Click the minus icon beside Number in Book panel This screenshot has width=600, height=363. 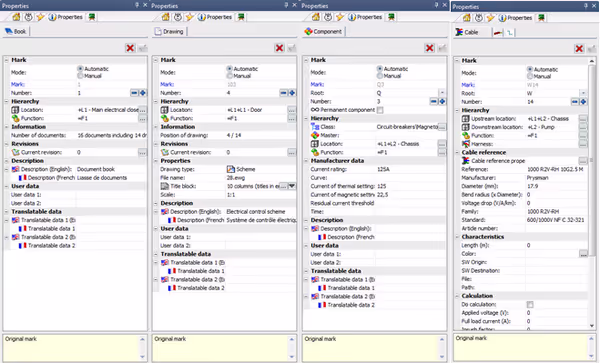point(134,93)
